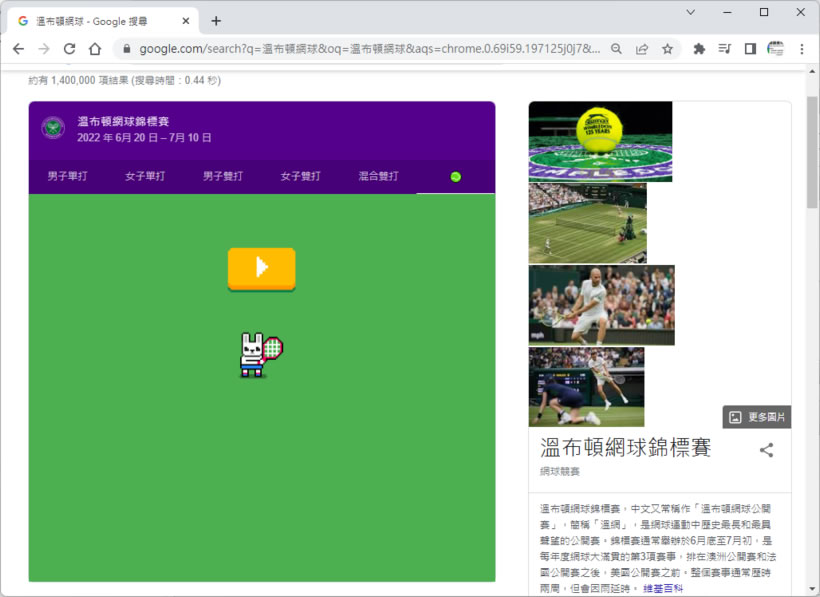The height and width of the screenshot is (597, 820).
Task: Select the 女子雙打 tab
Action: (x=300, y=176)
